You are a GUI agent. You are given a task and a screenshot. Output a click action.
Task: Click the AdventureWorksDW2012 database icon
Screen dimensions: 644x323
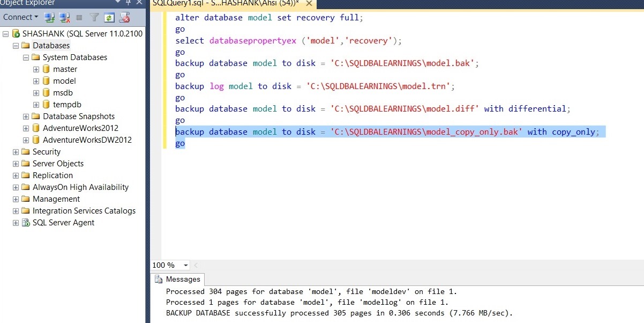[36, 140]
